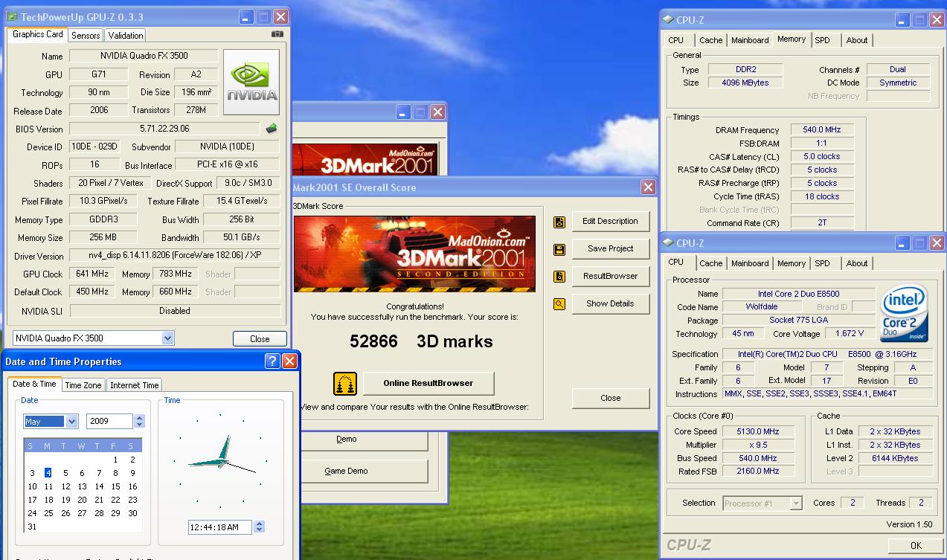Click the Date and Time help question button
The width and height of the screenshot is (947, 560).
click(x=272, y=361)
